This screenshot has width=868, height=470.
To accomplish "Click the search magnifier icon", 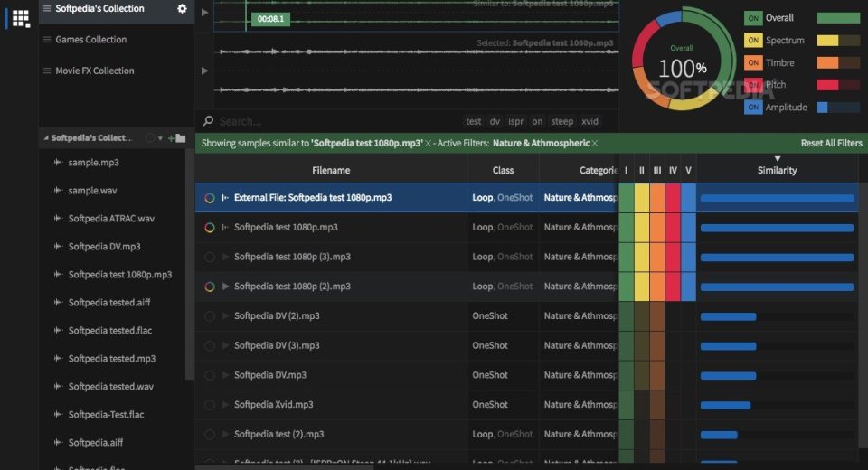I will [208, 121].
